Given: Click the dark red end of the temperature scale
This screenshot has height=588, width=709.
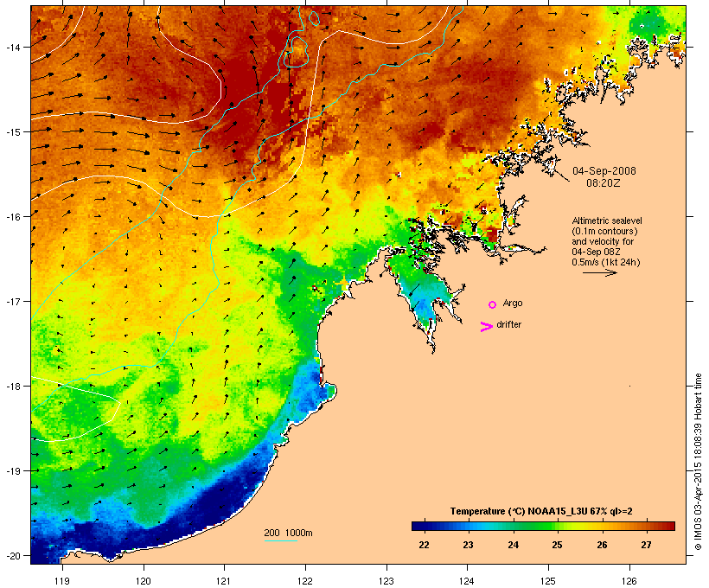Looking at the screenshot, I should point(670,526).
